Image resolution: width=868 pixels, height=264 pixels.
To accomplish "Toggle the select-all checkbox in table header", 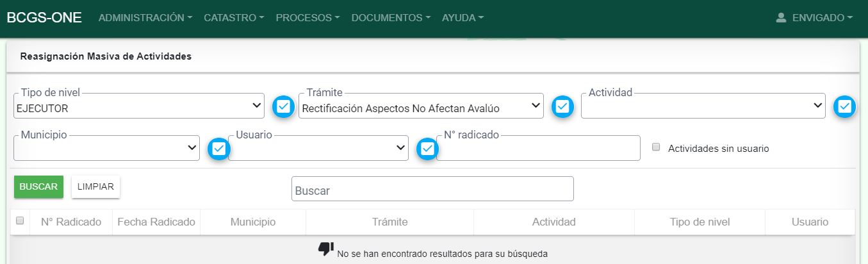I will point(20,220).
